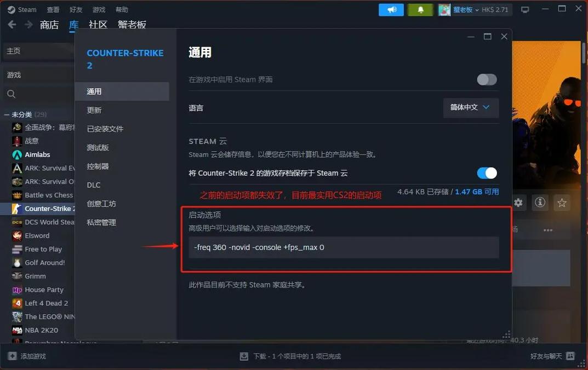The height and width of the screenshot is (370, 588).
Task: Click the HK$ 2.71 wallet balance
Action: coord(495,10)
